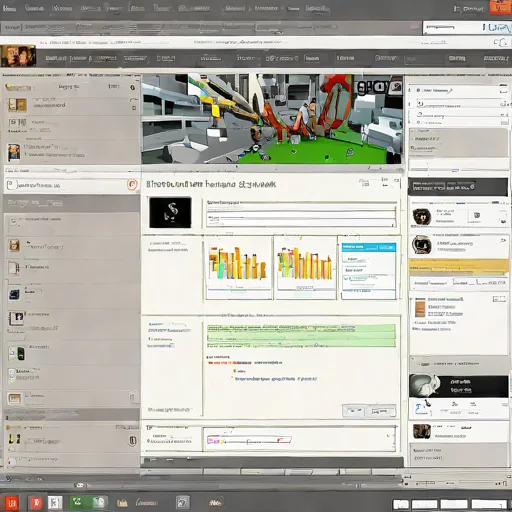
Task: Open the red app icon on the taskbar
Action: tap(35, 503)
